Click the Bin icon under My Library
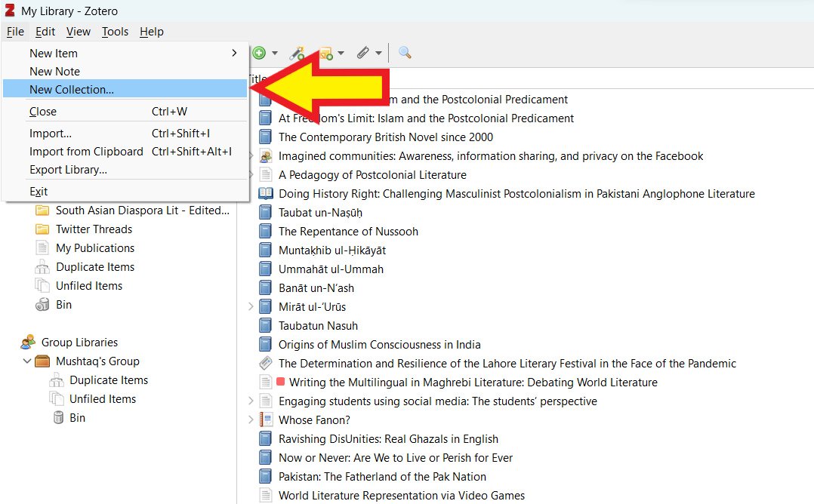This screenshot has width=814, height=504. pyautogui.click(x=42, y=304)
